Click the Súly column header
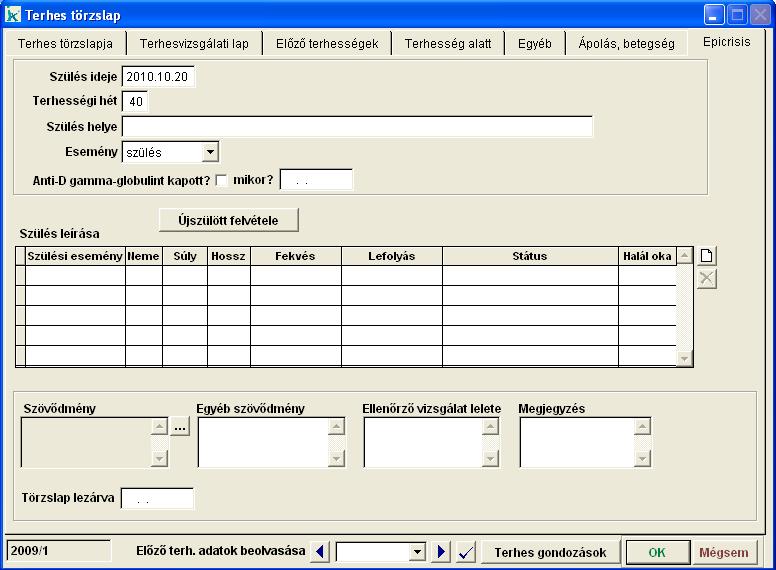The image size is (776, 570). (x=185, y=256)
